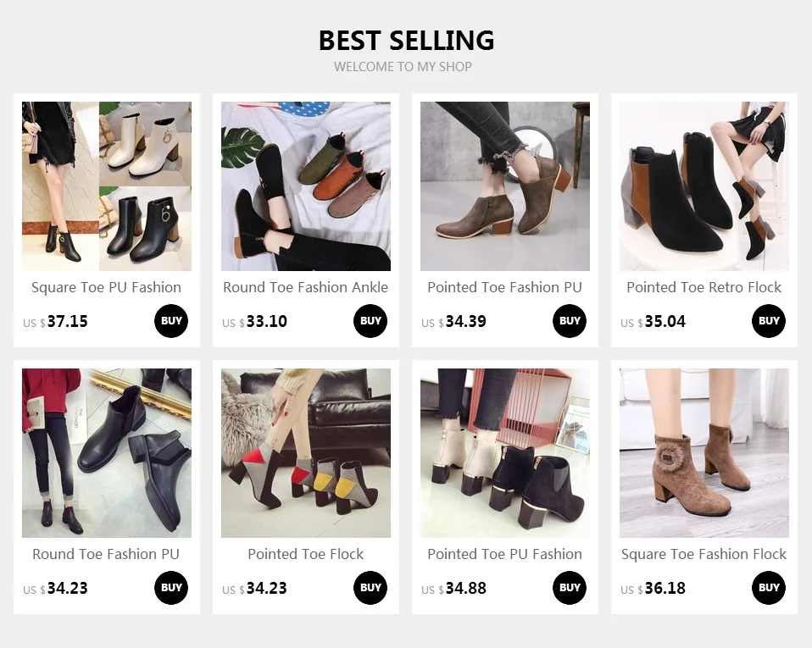The image size is (812, 648).
Task: Open the white and black square toe boots image
Action: click(107, 186)
